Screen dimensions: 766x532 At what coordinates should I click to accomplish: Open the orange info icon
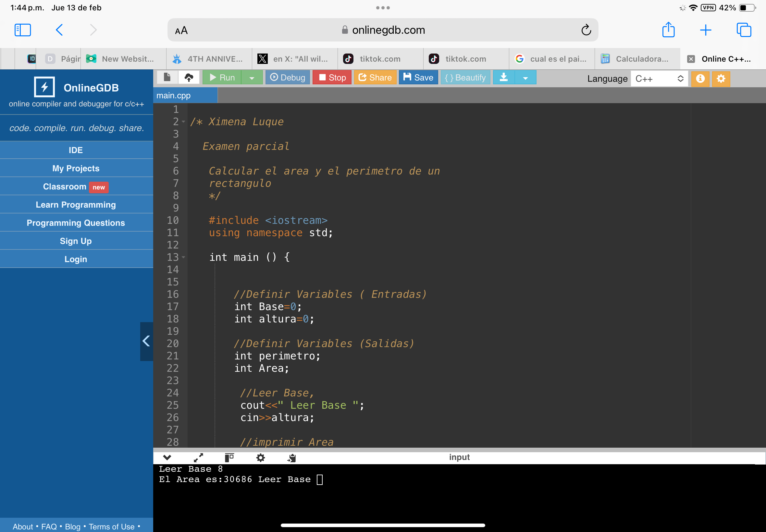pyautogui.click(x=700, y=79)
